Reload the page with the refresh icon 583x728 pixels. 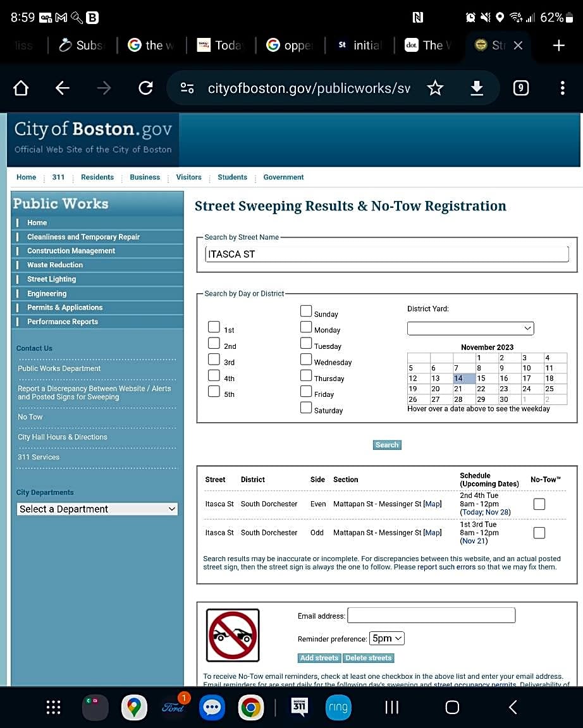click(145, 88)
